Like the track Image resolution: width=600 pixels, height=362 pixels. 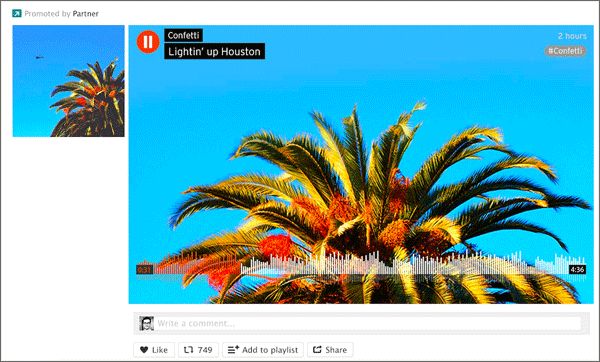click(154, 350)
